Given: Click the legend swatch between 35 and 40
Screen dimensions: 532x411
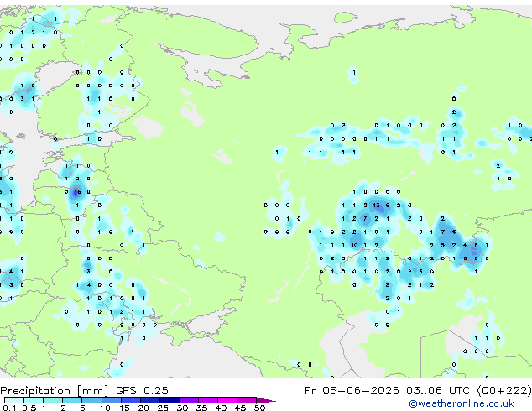Looking at the screenshot, I should point(208,400).
